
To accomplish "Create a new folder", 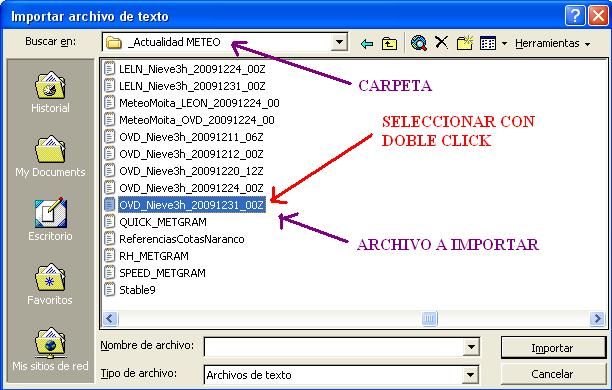I will pos(464,43).
